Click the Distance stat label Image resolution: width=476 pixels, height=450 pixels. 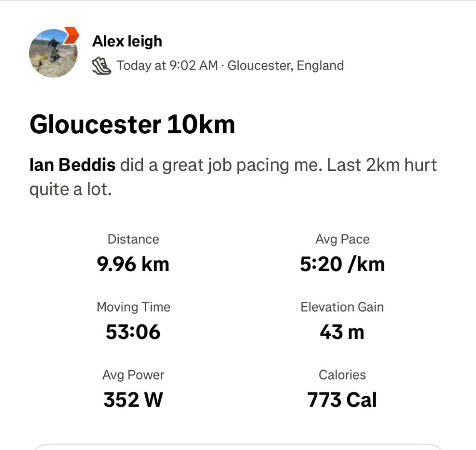click(x=133, y=239)
